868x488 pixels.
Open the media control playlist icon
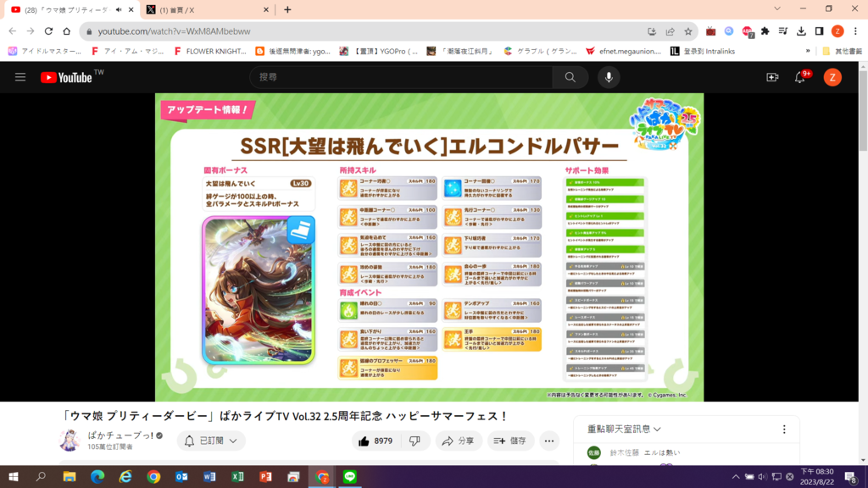(x=782, y=31)
